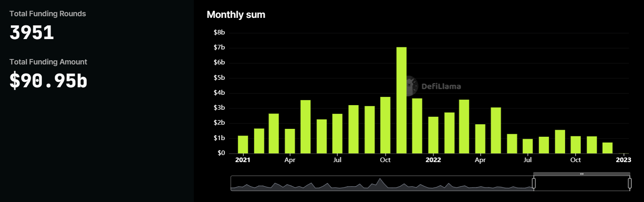Select the May 2021 bar
Image resolution: width=644 pixels, height=202 pixels.
(x=305, y=127)
